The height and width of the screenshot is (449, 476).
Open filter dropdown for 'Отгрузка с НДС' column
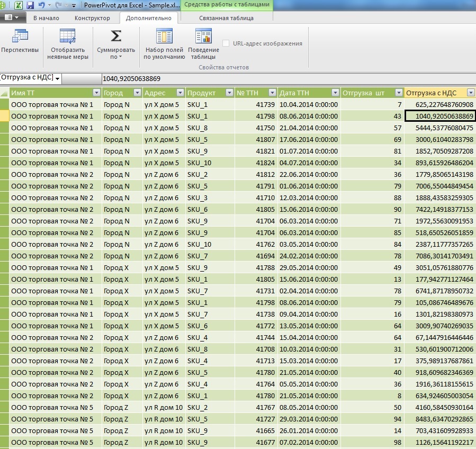pos(471,93)
